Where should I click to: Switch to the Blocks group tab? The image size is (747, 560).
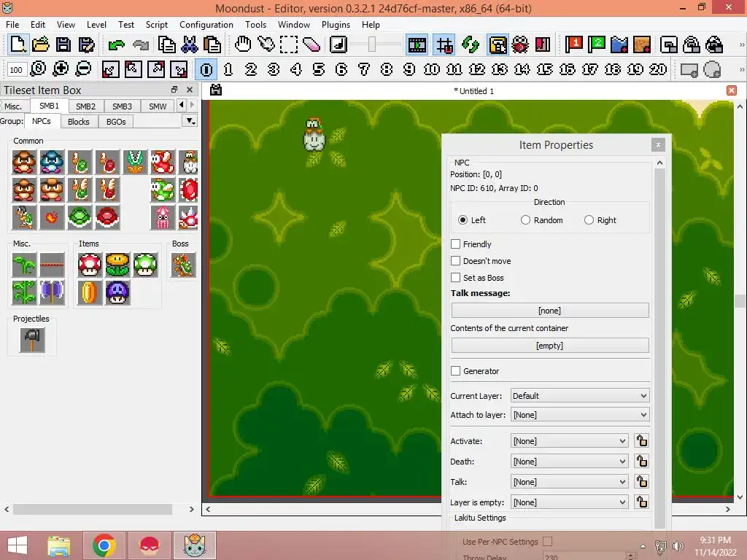click(x=79, y=122)
